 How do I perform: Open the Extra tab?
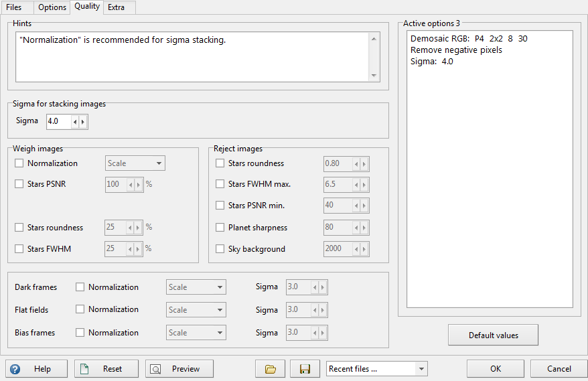coord(116,7)
